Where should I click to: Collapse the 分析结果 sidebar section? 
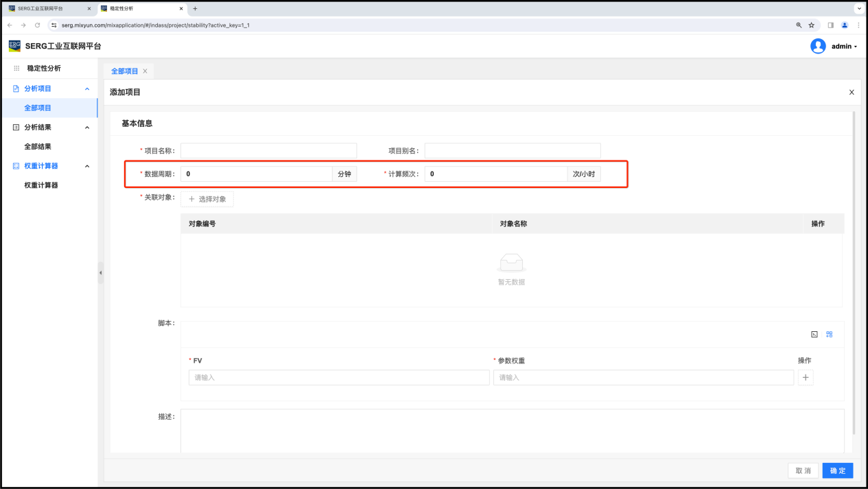(87, 127)
